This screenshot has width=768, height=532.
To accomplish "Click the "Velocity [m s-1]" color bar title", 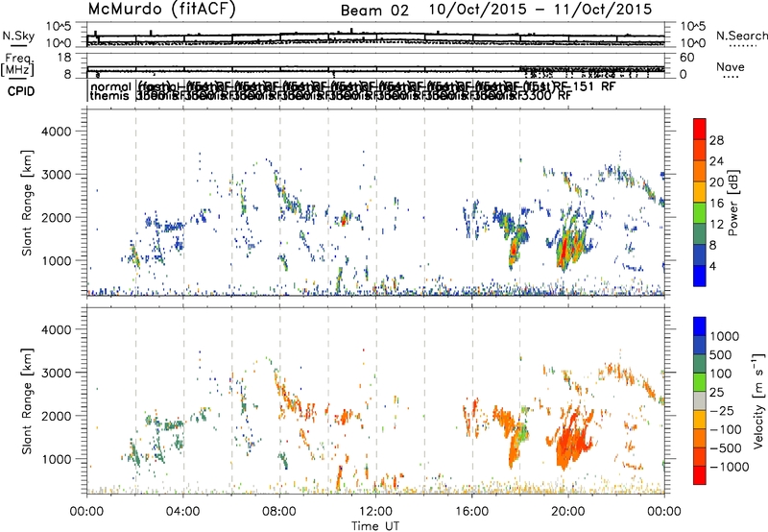I will 758,400.
